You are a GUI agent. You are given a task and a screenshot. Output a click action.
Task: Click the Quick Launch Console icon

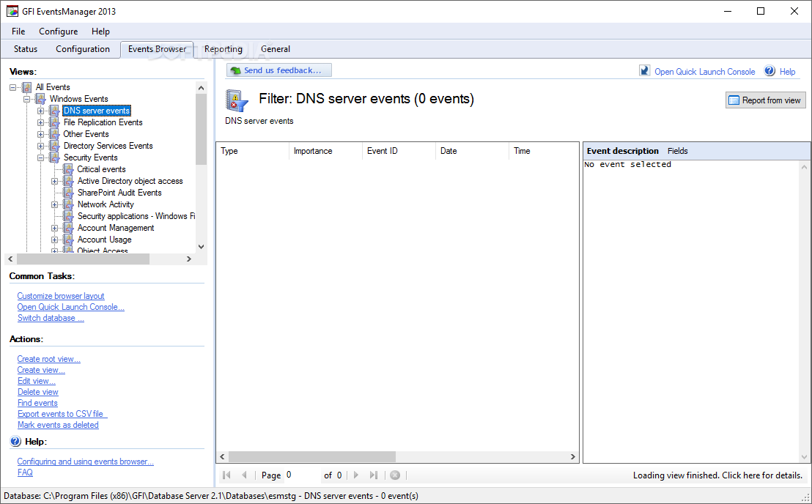(644, 71)
